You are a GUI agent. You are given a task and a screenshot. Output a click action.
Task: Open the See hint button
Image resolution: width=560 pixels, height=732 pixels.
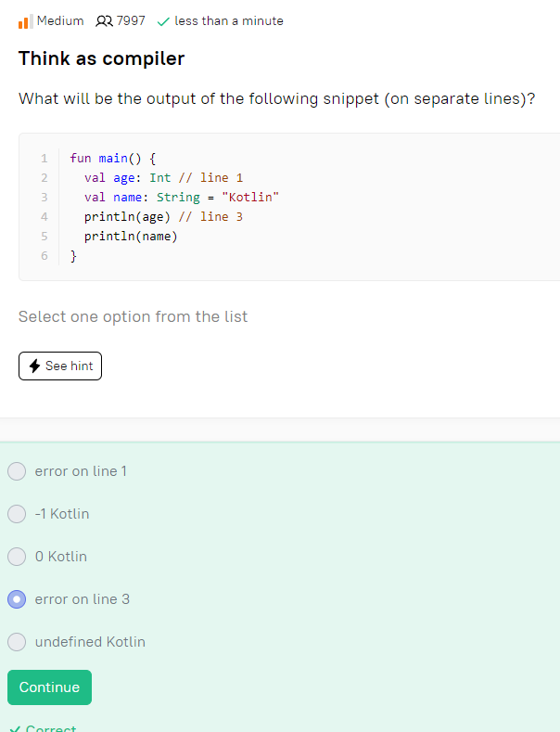(x=60, y=366)
